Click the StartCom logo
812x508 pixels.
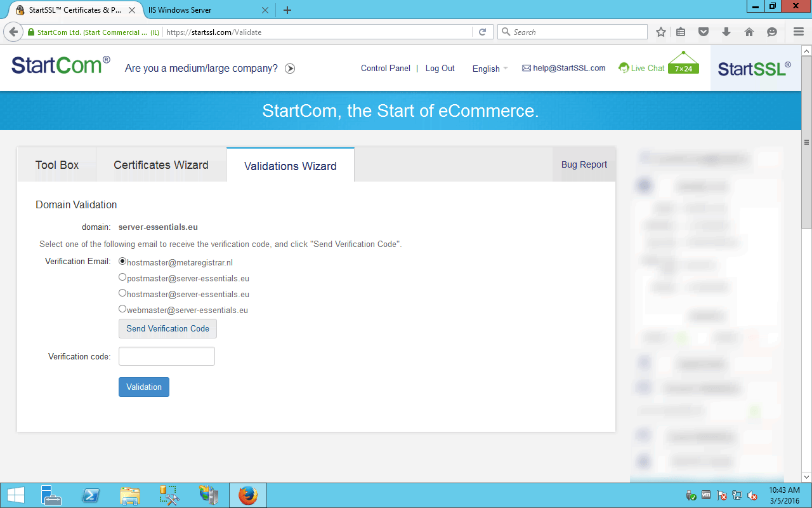click(x=61, y=65)
